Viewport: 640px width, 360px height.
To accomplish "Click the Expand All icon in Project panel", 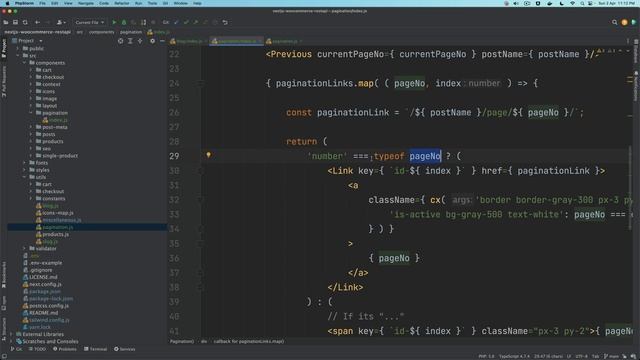I will pos(130,41).
